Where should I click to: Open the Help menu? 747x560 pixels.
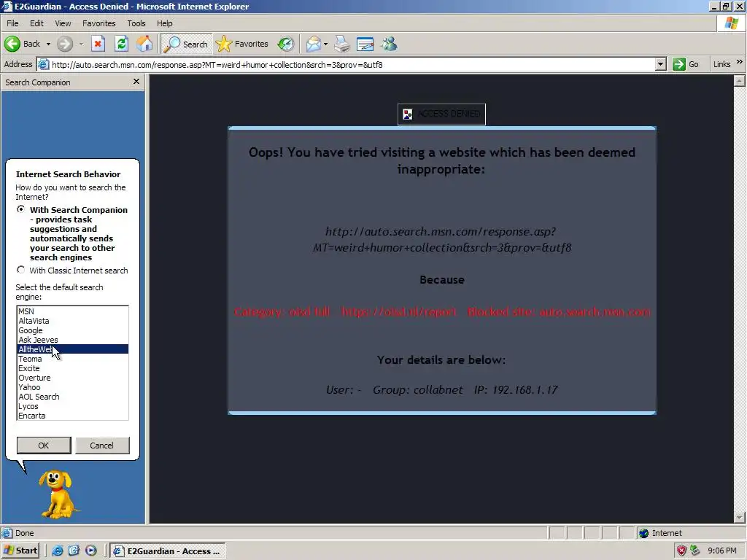click(165, 23)
